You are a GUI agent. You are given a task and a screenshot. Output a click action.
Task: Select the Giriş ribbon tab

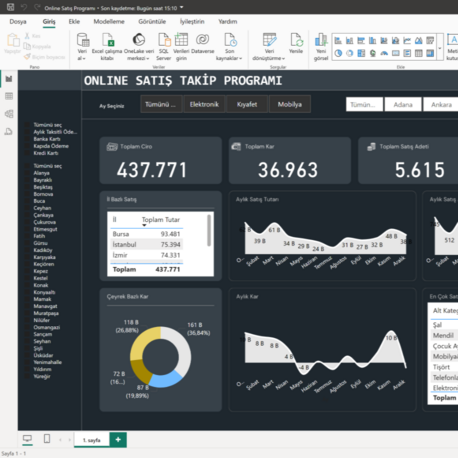coord(49,22)
